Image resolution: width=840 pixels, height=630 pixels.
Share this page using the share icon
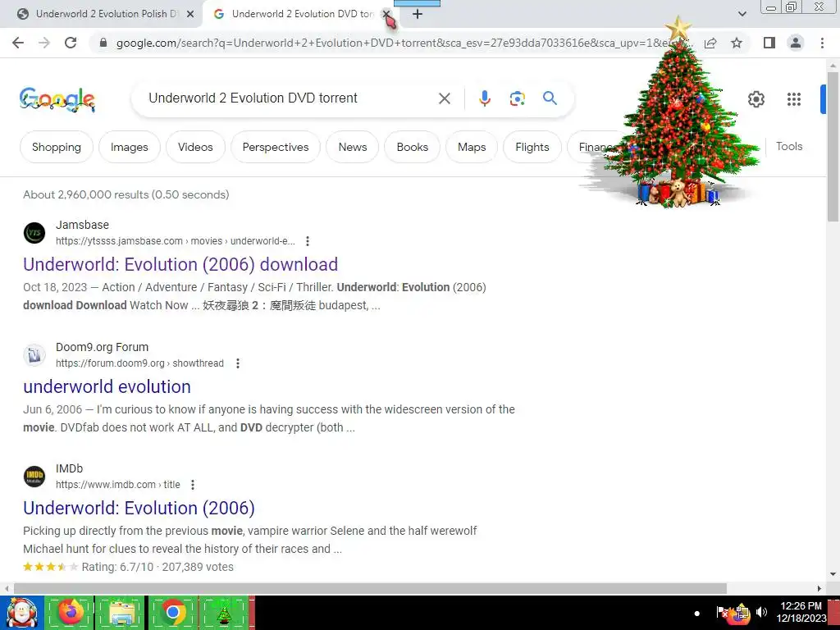(710, 43)
